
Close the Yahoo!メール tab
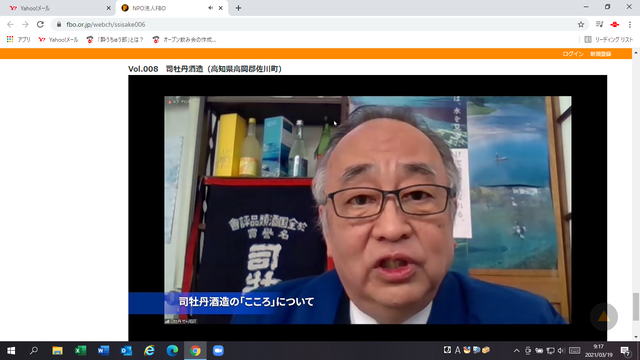tap(109, 8)
